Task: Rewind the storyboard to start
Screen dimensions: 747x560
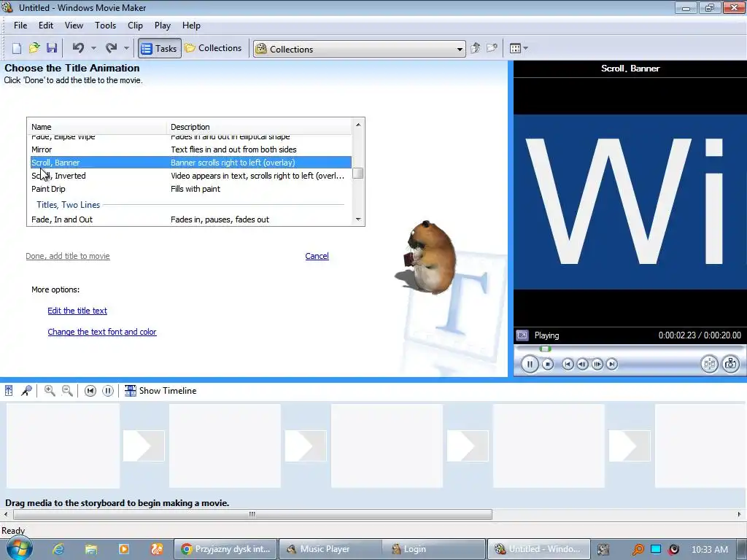Action: 90,391
